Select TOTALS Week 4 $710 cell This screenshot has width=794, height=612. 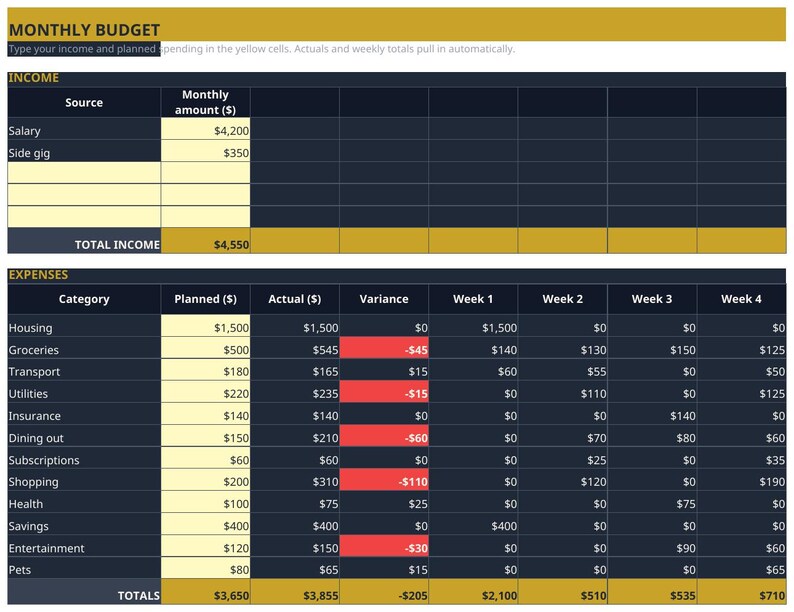click(741, 592)
